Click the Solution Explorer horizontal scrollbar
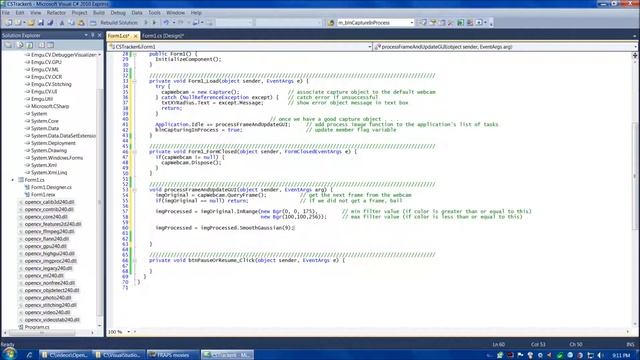The width and height of the screenshot is (640, 360). 41,333
